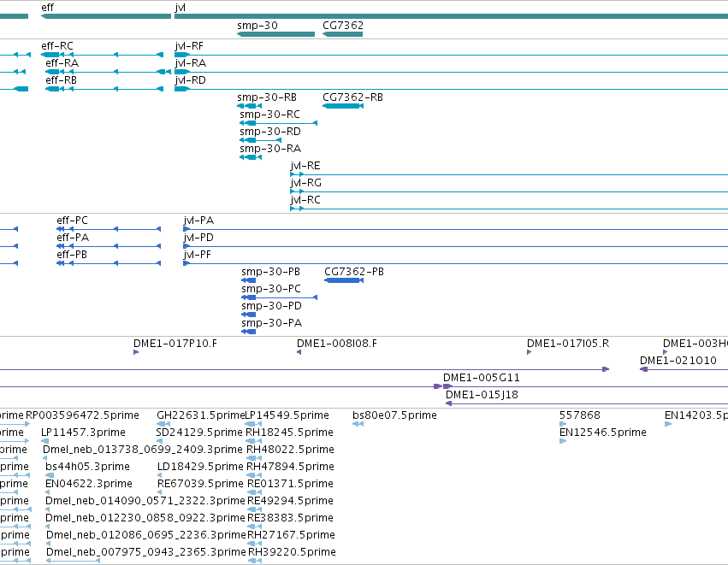The width and height of the screenshot is (728, 565).
Task: Select EST RH27167.5prime
Action: pyautogui.click(x=291, y=536)
